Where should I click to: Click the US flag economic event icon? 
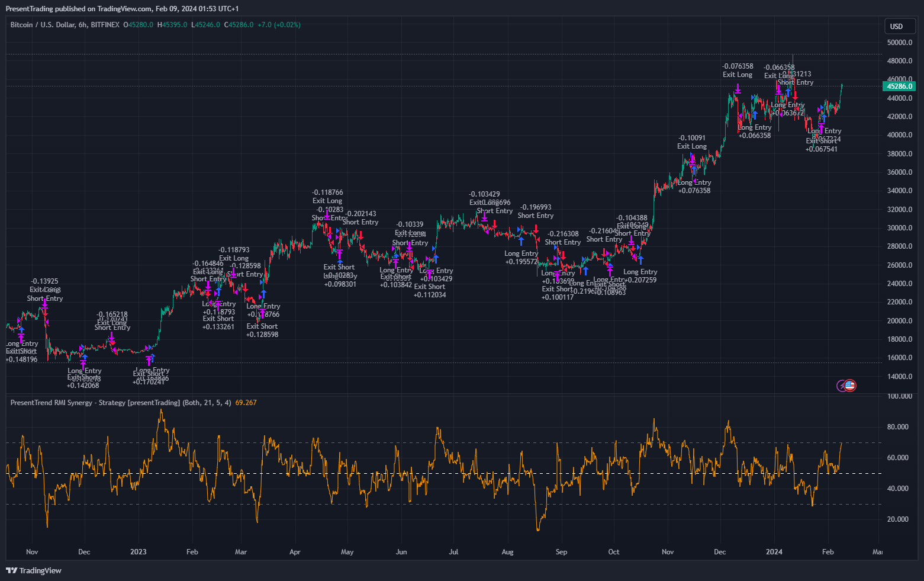pos(850,386)
